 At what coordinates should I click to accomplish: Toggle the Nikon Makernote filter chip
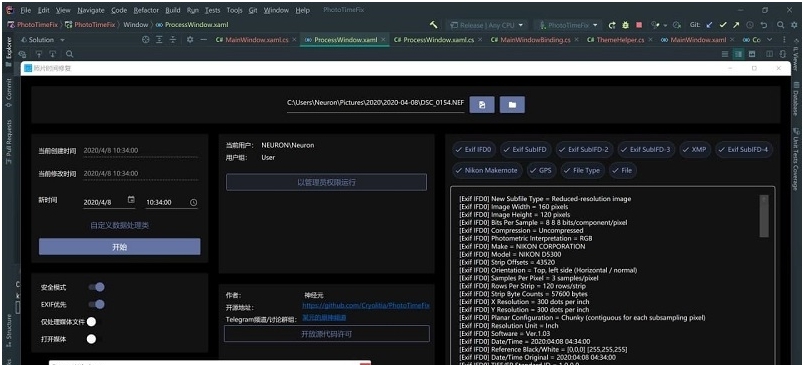(x=487, y=170)
